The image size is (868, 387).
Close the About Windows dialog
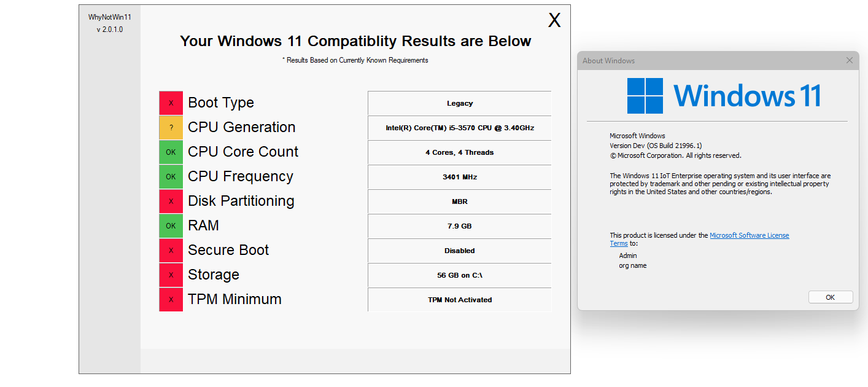[x=850, y=60]
